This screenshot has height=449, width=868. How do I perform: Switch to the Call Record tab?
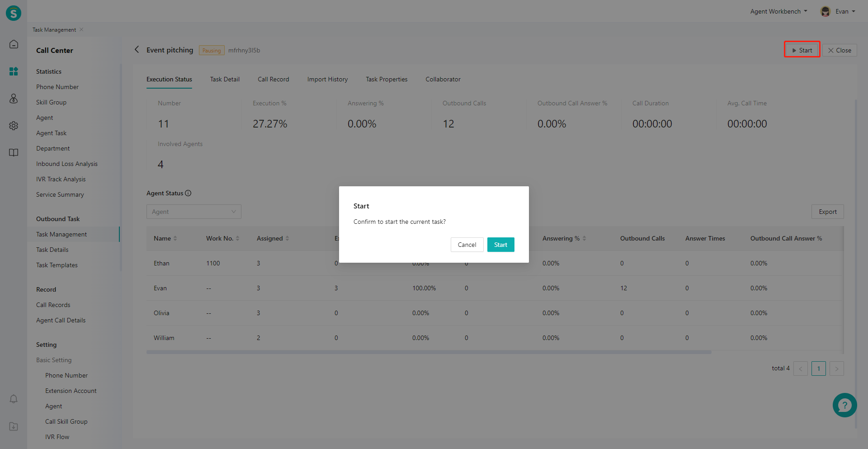point(273,79)
